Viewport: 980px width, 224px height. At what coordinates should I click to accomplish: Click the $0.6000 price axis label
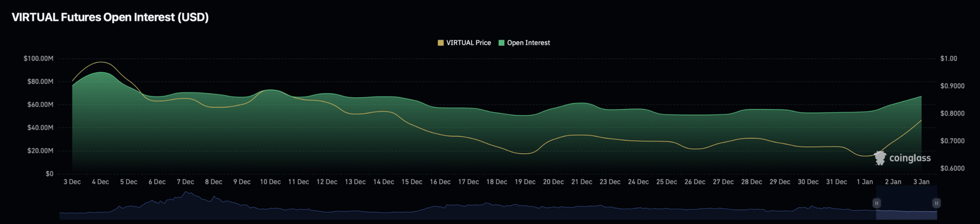[952, 168]
